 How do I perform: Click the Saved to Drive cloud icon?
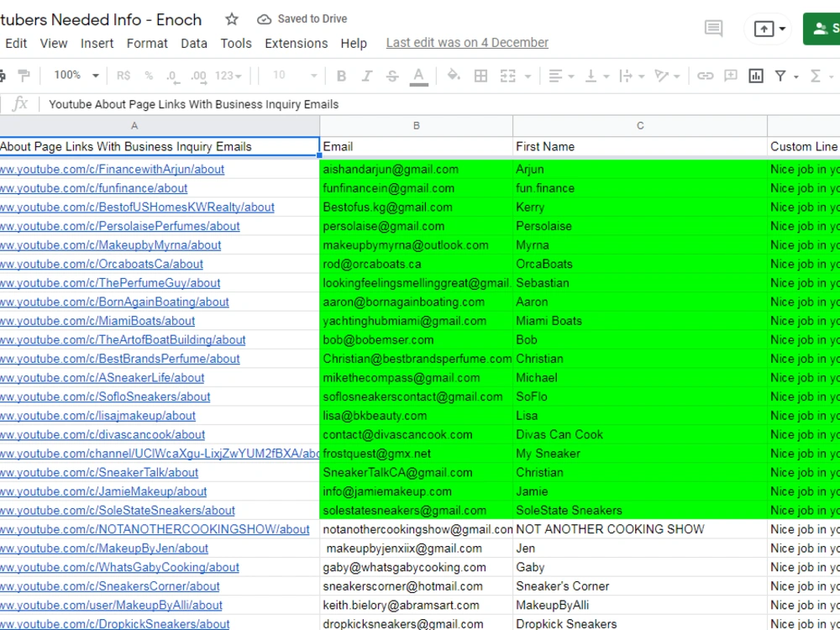264,19
